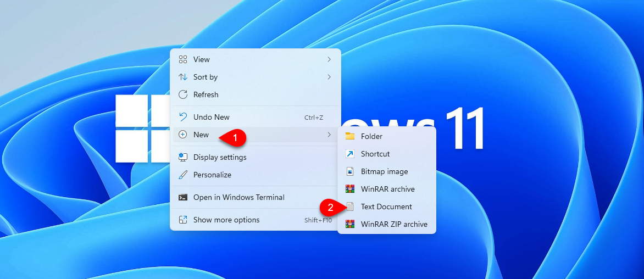Choose Personalize from the context menu

tap(256, 175)
